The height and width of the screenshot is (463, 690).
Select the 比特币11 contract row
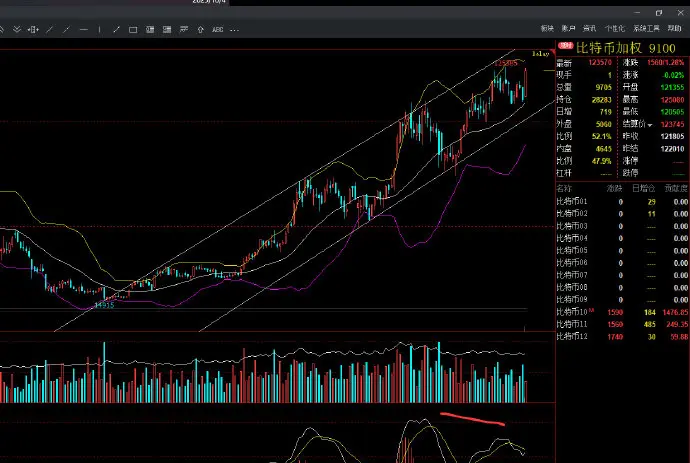(622, 324)
